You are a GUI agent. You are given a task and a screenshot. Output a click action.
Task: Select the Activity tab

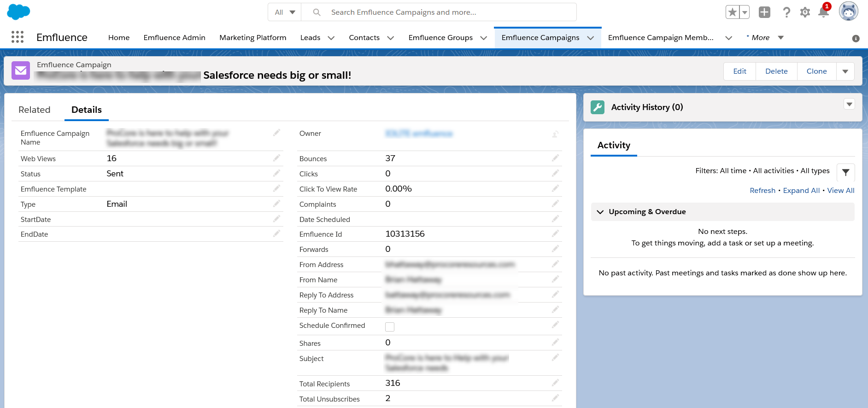pyautogui.click(x=614, y=146)
